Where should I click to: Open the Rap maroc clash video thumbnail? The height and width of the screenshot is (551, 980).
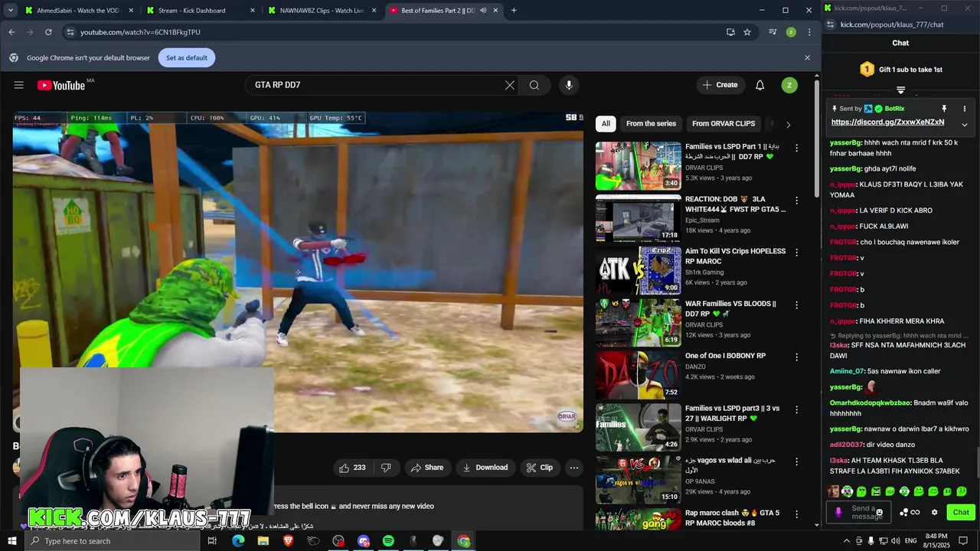tap(639, 519)
